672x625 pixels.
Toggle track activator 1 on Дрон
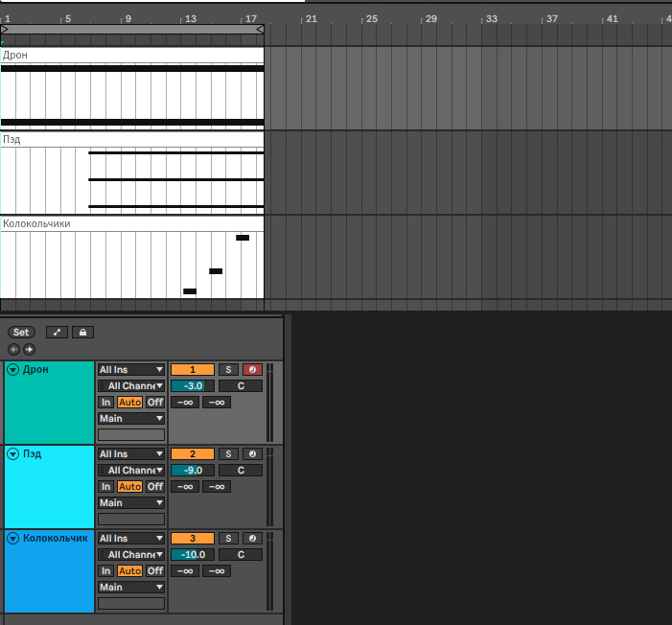pyautogui.click(x=193, y=369)
